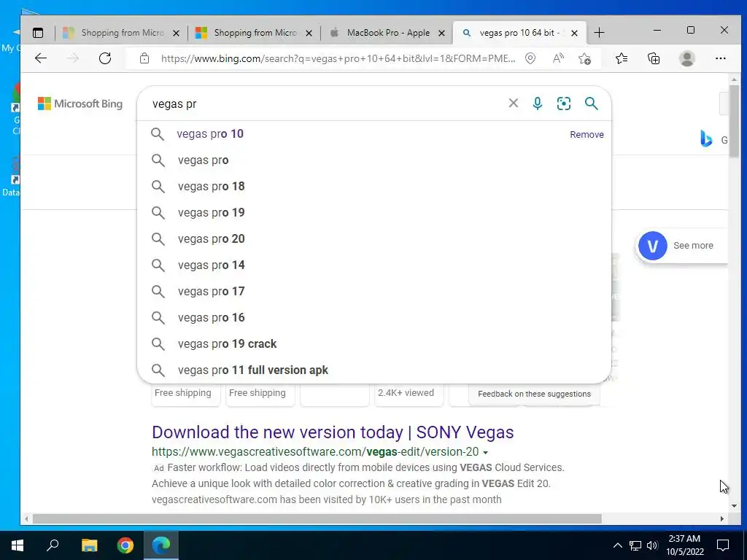Go back using the back arrow

[x=41, y=58]
